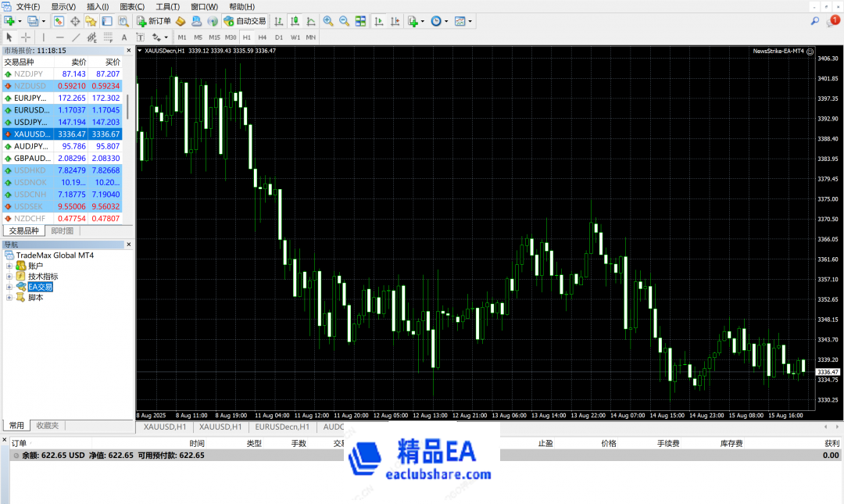This screenshot has height=504, width=844.
Task: Switch to bar chart display
Action: 278,21
